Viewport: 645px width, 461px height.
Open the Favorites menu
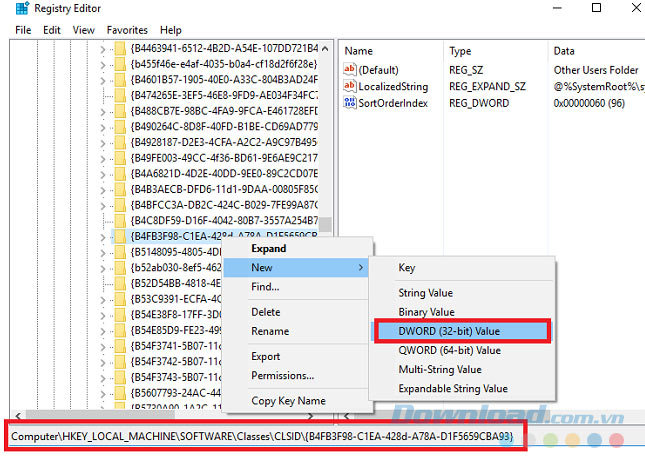tap(127, 30)
